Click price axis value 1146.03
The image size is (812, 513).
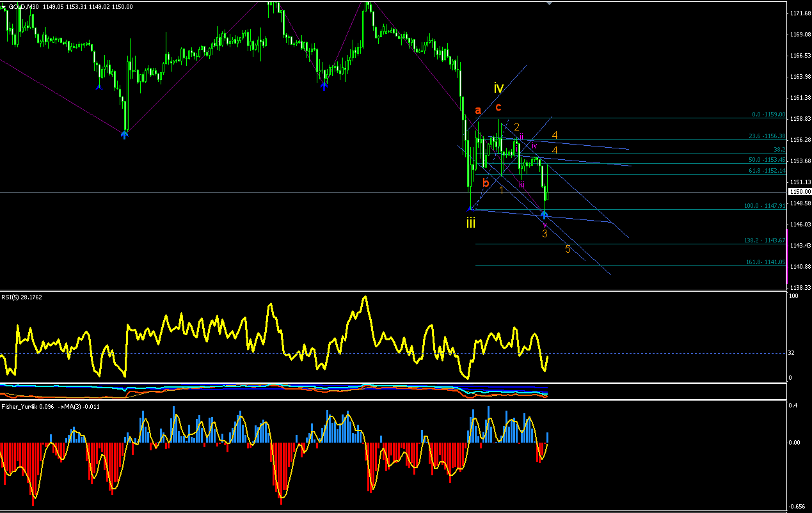tap(800, 224)
